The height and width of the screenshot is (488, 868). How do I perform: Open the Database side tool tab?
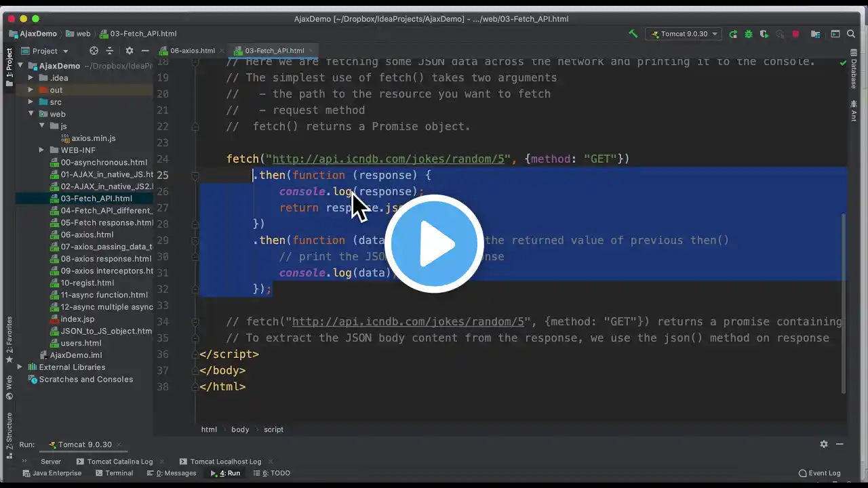pos(854,69)
